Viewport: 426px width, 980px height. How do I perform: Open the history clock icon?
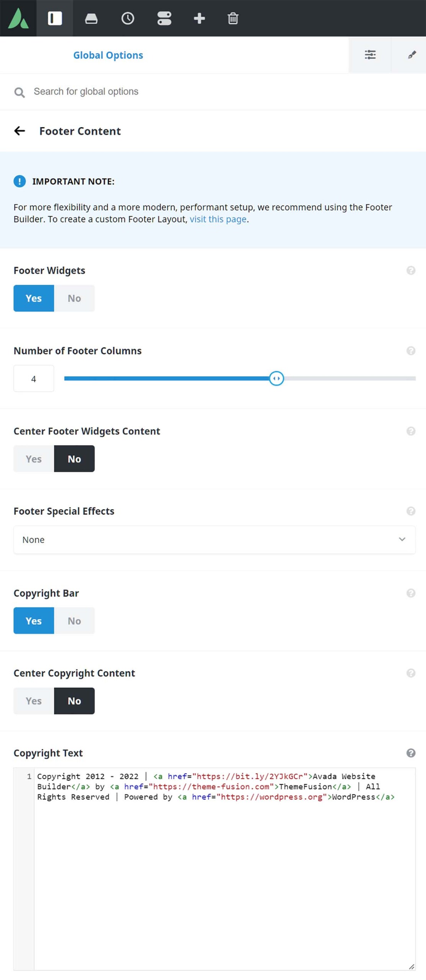click(x=127, y=18)
